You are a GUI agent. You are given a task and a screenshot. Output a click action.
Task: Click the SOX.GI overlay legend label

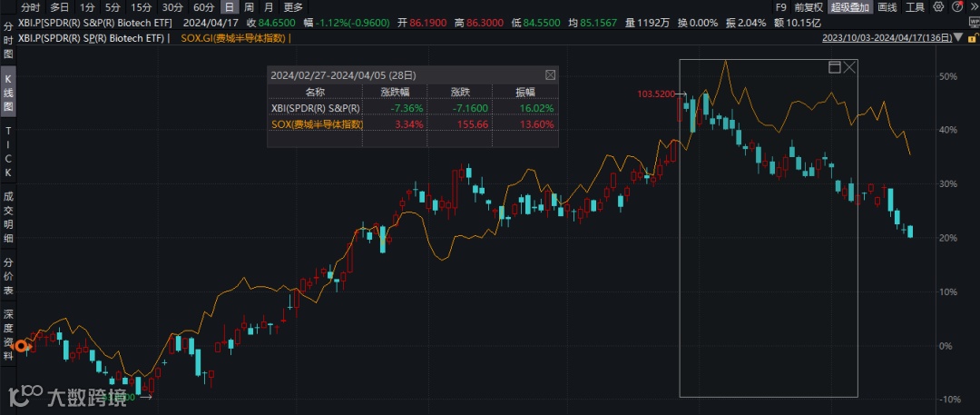point(232,38)
